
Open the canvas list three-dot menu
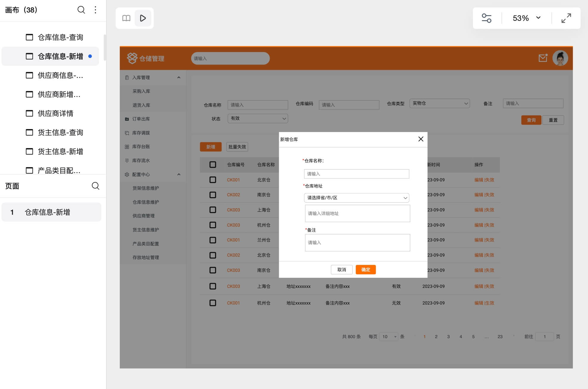pos(95,10)
